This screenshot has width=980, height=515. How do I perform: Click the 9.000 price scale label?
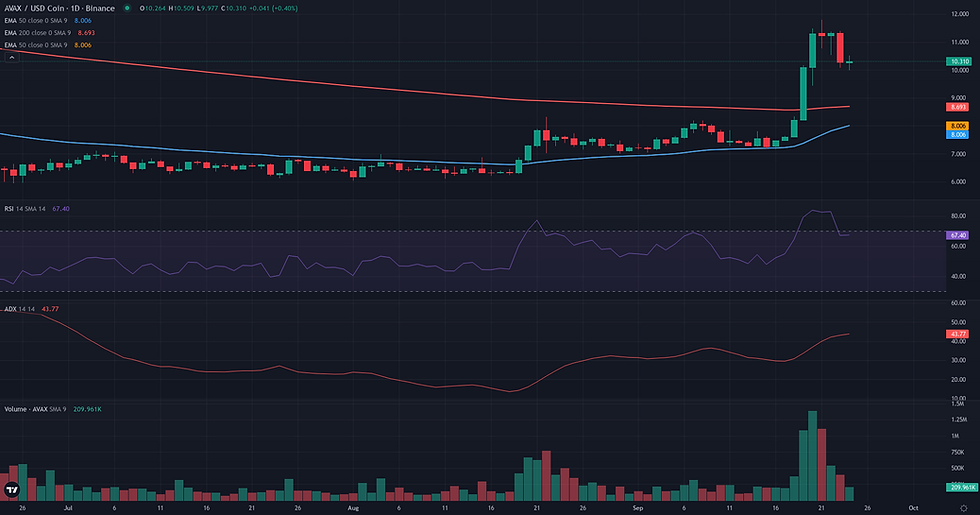coord(958,98)
